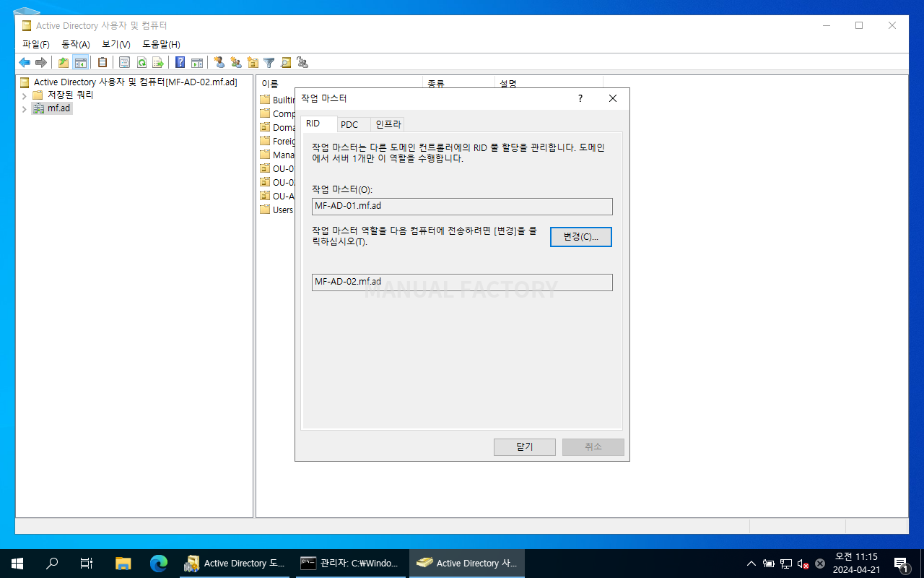Viewport: 924px width, 578px height.
Task: Click the 종류 column header
Action: pyautogui.click(x=458, y=83)
